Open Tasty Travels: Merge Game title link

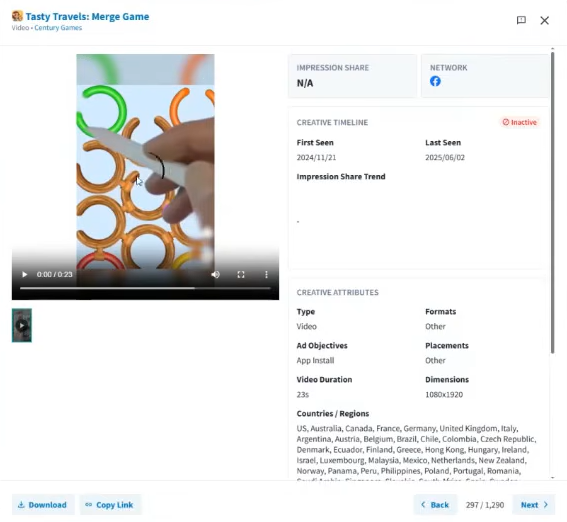(x=88, y=17)
